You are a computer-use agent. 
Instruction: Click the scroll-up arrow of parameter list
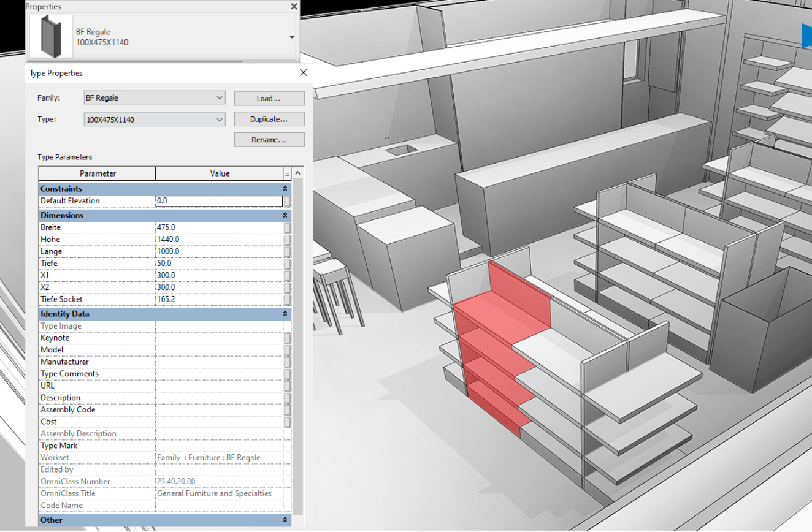298,174
